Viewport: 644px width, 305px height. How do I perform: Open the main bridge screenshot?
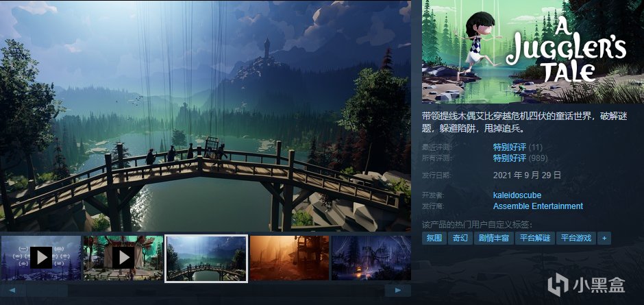206,116
